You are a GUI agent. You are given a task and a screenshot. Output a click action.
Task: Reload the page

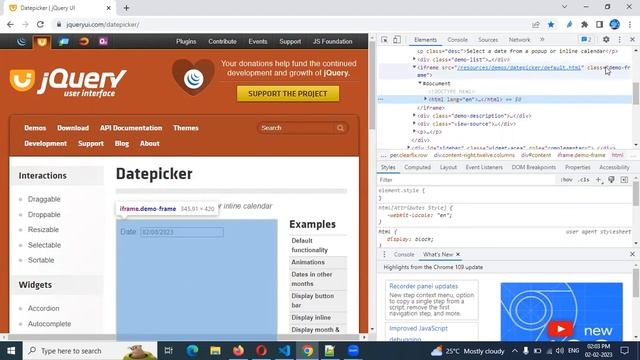(x=40, y=24)
